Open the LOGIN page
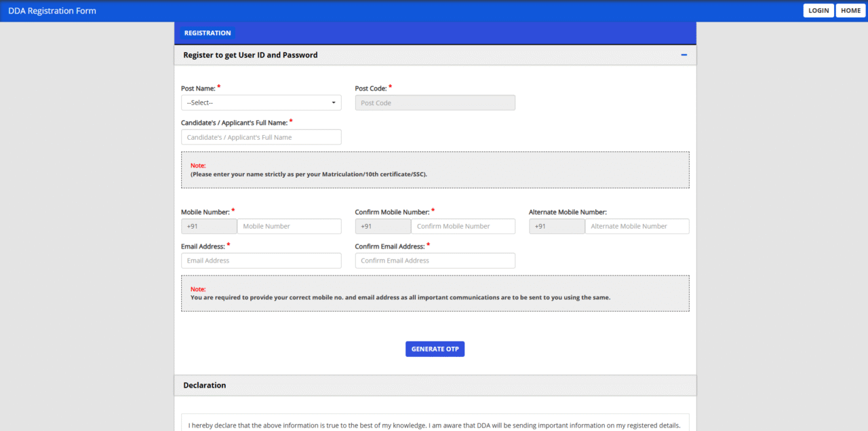The image size is (868, 431). (x=818, y=10)
